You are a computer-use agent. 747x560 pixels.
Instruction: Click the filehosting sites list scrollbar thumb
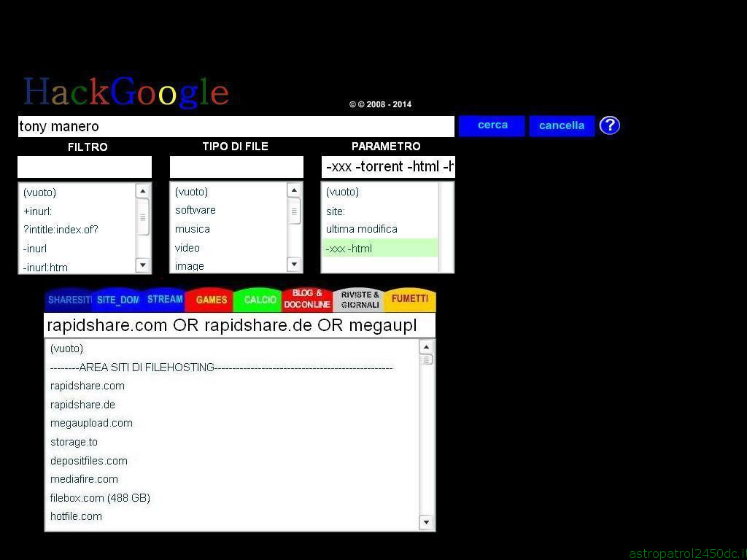pos(426,359)
